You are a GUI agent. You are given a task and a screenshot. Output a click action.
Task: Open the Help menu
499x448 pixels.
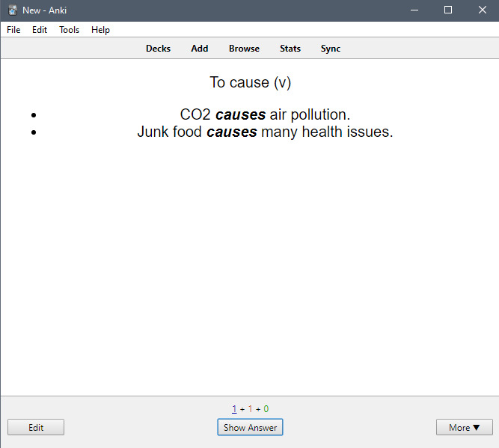click(x=100, y=30)
